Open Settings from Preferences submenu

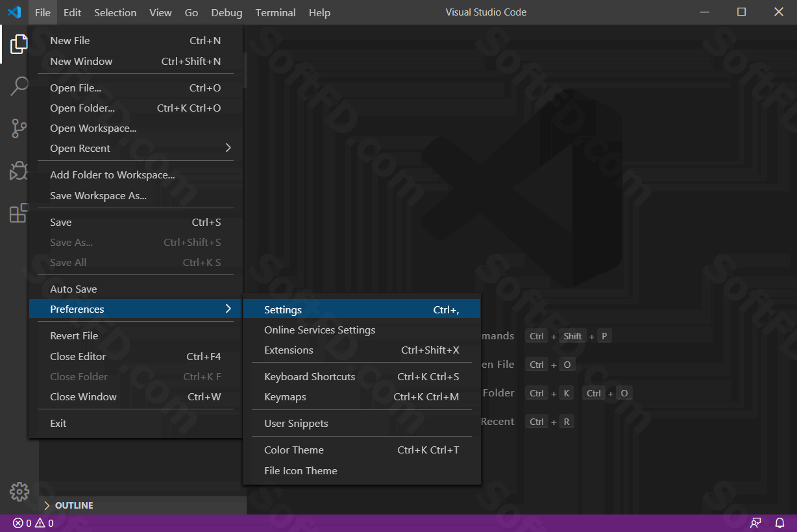click(362, 309)
